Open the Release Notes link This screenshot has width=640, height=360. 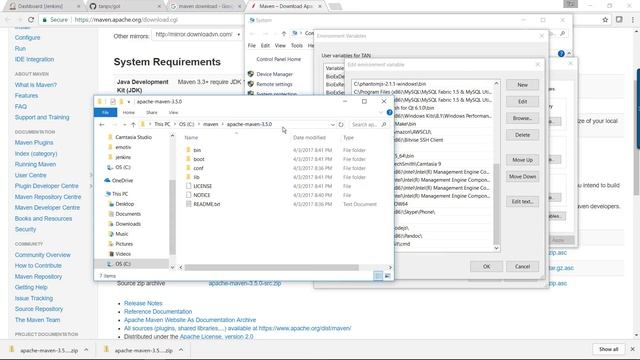(143, 303)
